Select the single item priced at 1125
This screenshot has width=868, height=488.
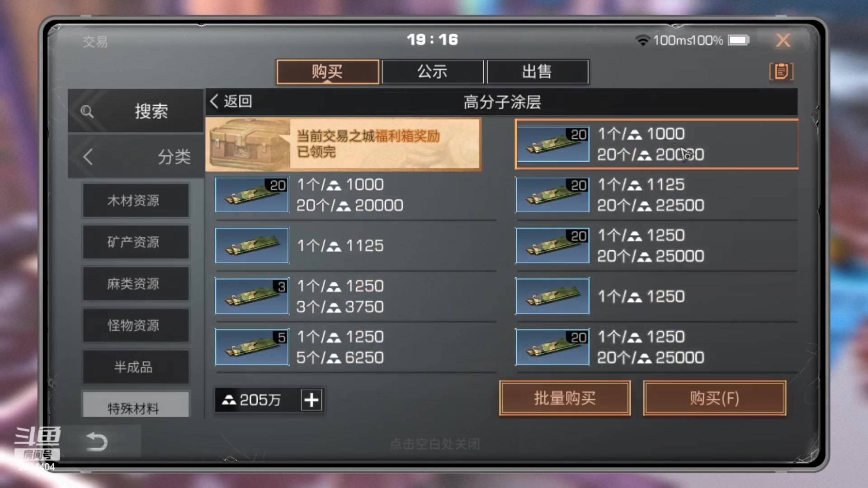pos(355,245)
